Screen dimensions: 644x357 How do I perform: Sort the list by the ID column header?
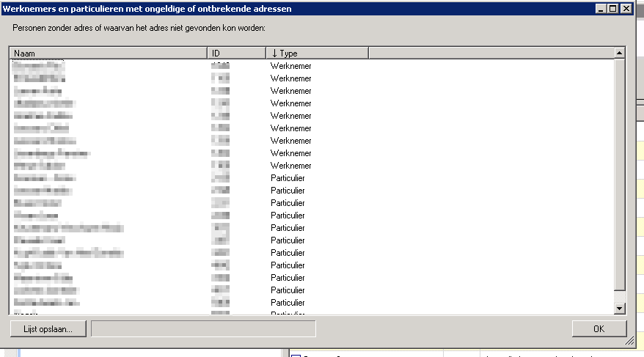(x=237, y=54)
